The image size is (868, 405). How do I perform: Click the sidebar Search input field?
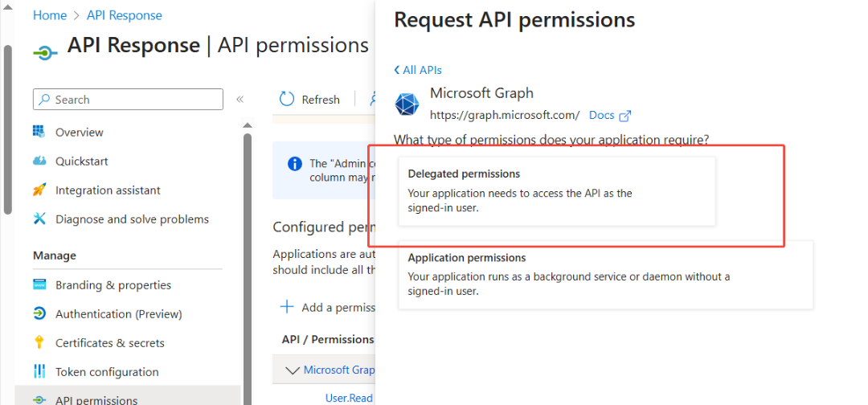click(129, 100)
